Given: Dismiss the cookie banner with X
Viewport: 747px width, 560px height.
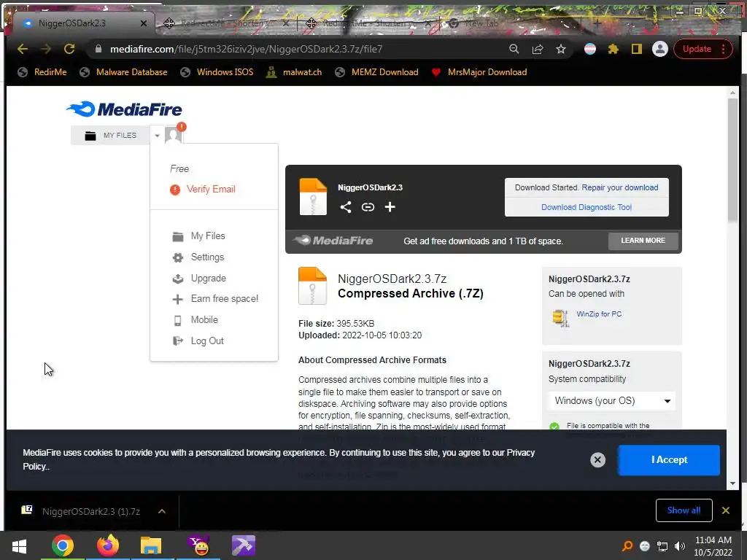Looking at the screenshot, I should click(597, 459).
